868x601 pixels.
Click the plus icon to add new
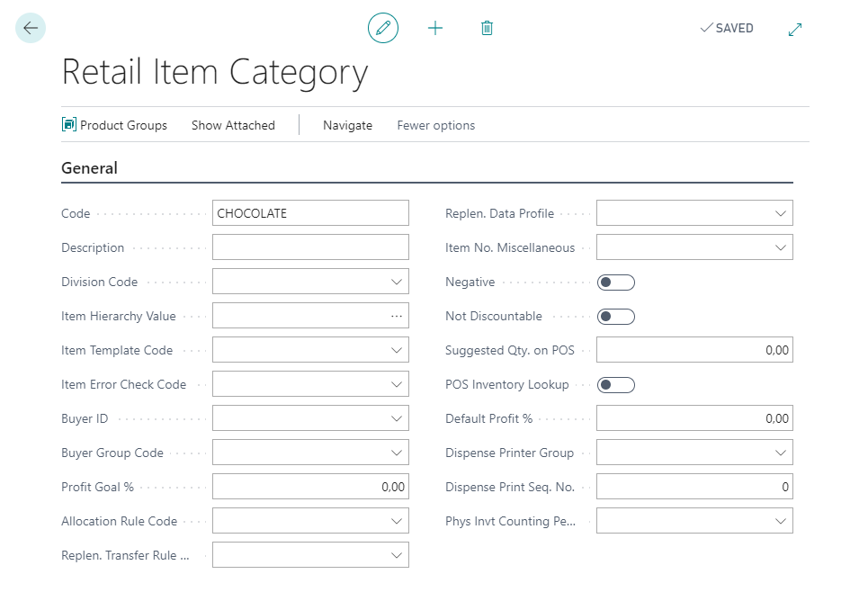[435, 28]
